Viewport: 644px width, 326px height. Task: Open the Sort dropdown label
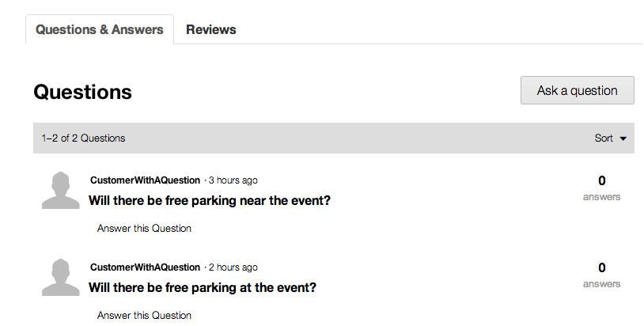tap(604, 138)
